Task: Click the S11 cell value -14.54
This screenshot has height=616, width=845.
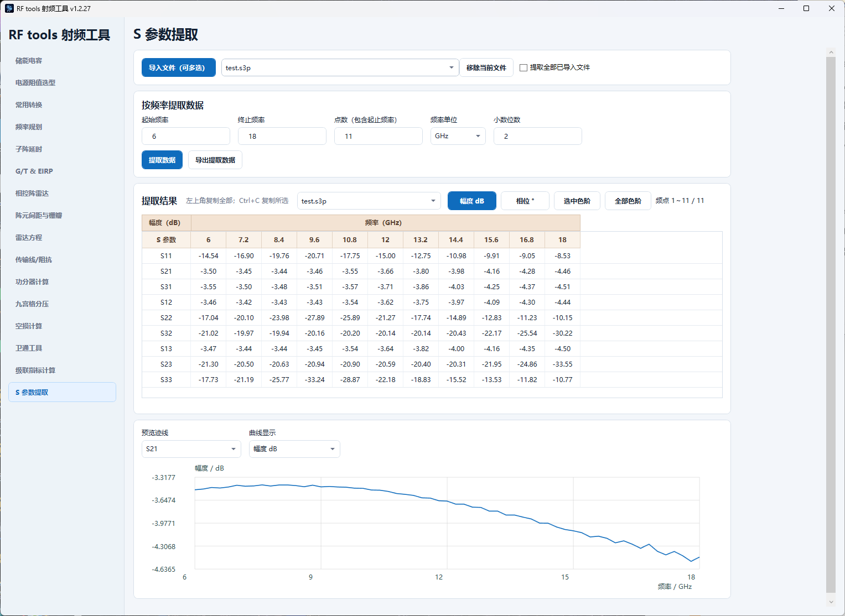Action: tap(209, 255)
